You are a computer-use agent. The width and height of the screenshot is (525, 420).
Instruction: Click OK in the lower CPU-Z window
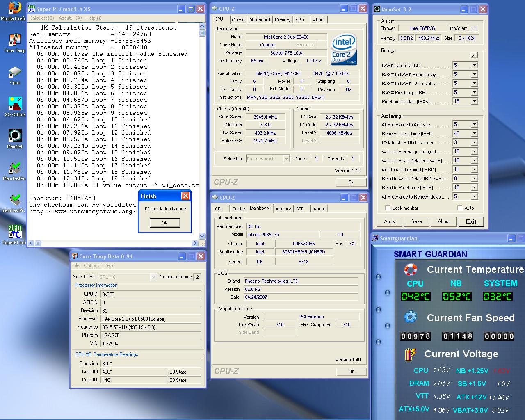352,371
